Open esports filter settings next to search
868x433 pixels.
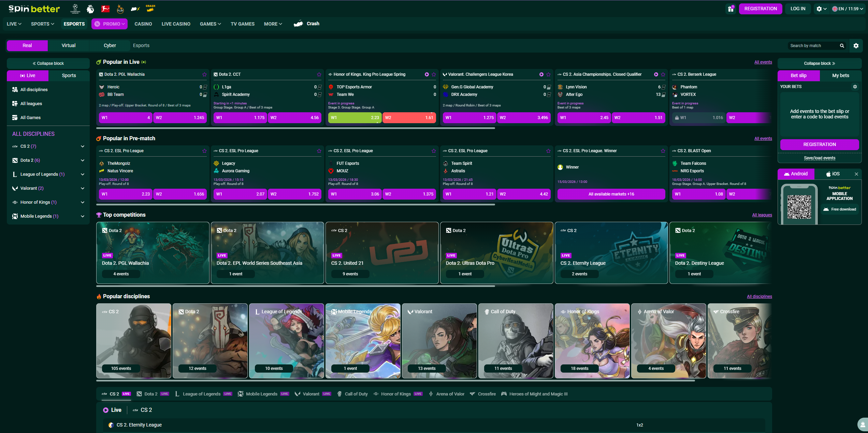[856, 45]
